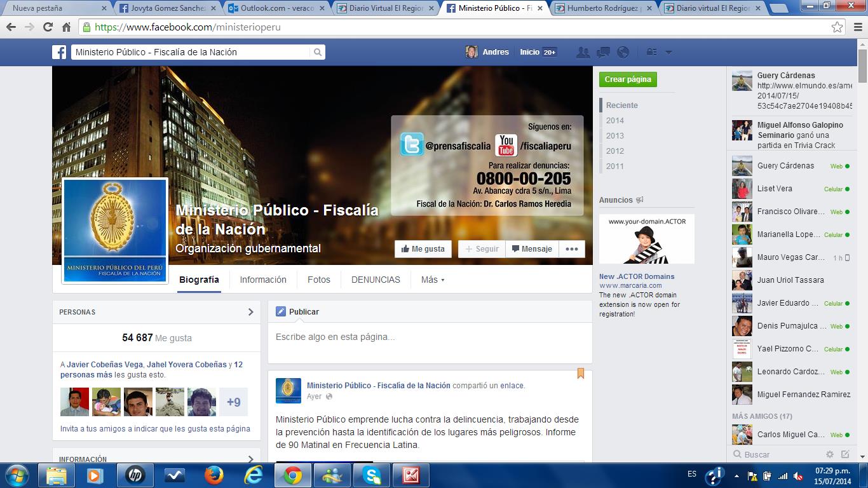Click the Mensaje button
Image resolution: width=868 pixels, height=488 pixels.
coord(532,249)
